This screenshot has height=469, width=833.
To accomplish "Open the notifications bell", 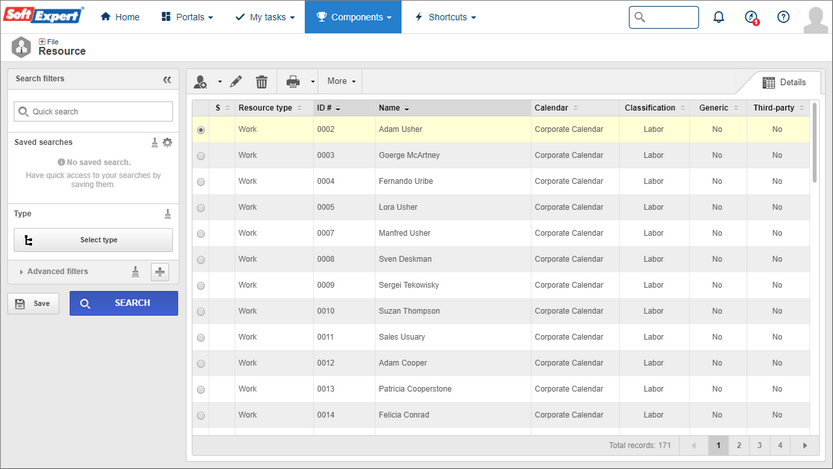I will (x=718, y=17).
